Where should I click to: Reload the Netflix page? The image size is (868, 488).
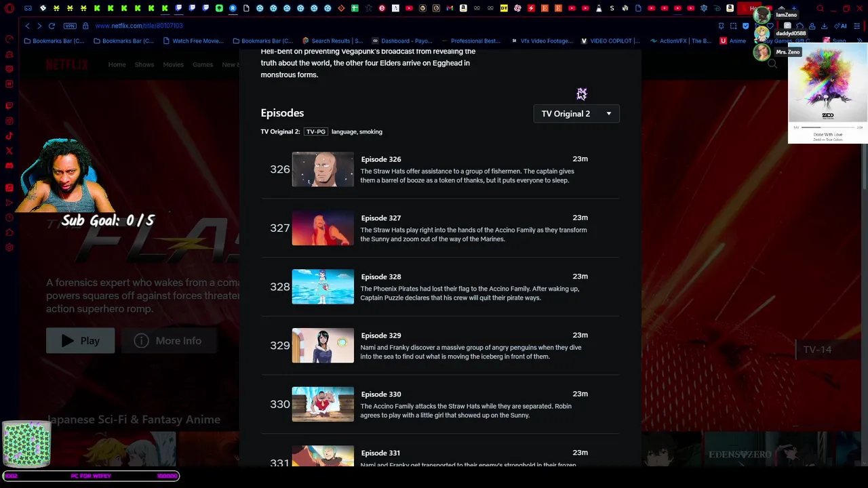tap(52, 26)
